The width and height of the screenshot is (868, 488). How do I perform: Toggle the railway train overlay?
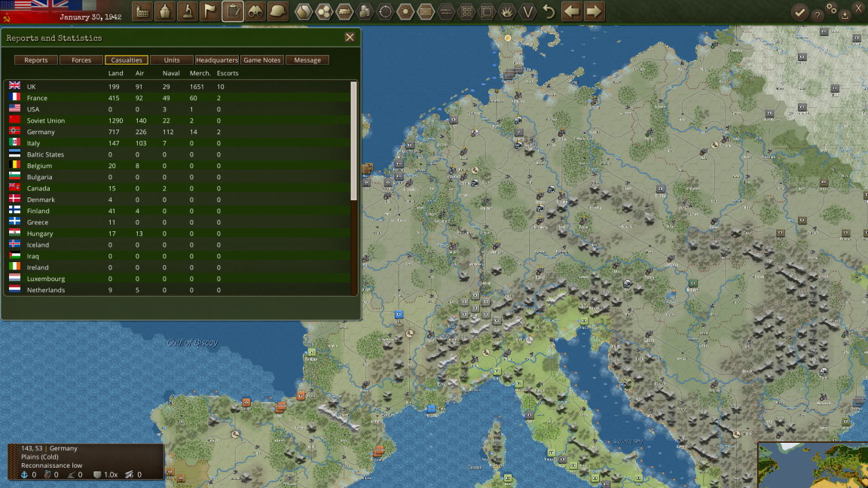pos(344,11)
